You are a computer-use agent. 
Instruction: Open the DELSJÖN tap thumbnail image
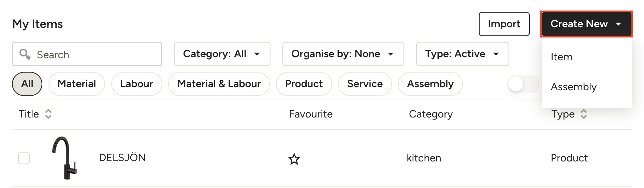(x=65, y=158)
